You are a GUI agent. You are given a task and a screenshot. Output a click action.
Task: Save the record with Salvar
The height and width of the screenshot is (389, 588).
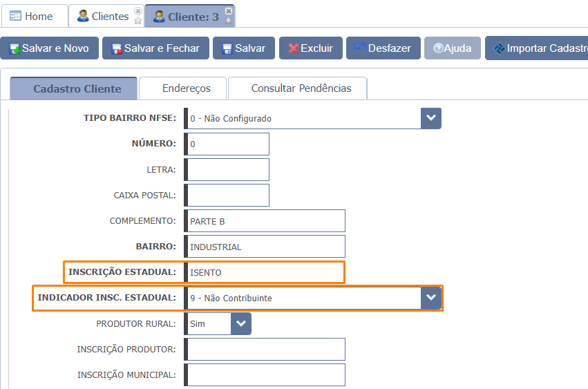(x=243, y=48)
